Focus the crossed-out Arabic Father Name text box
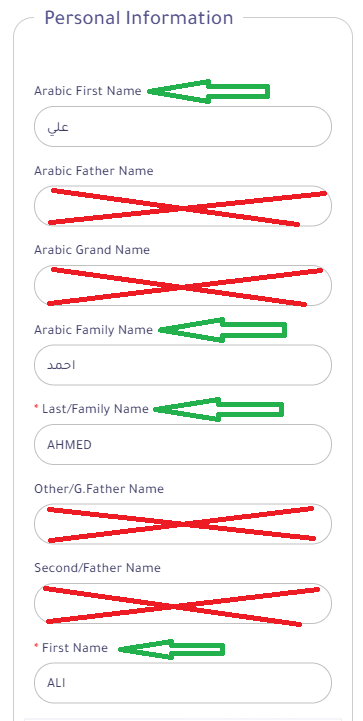 pyautogui.click(x=183, y=206)
